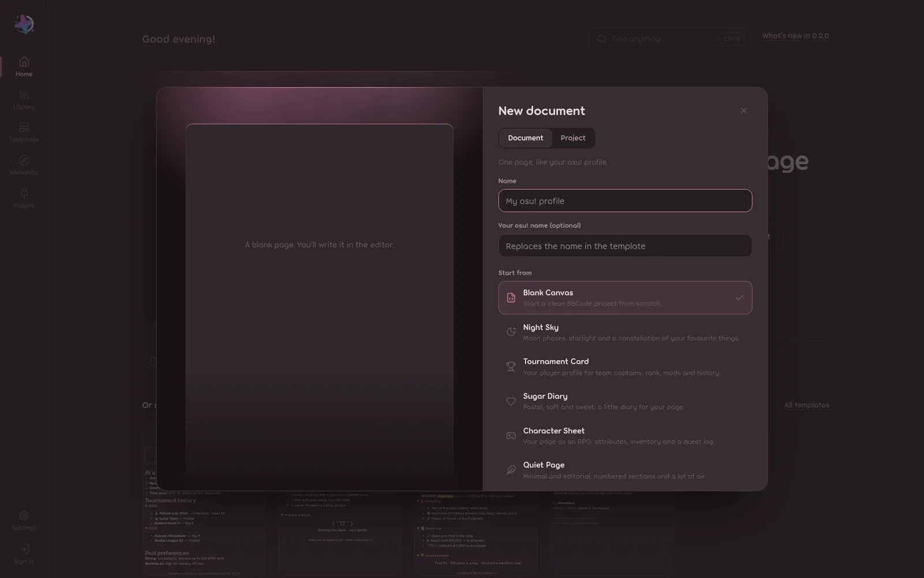
Task: Click the Find anything search box
Action: click(670, 39)
